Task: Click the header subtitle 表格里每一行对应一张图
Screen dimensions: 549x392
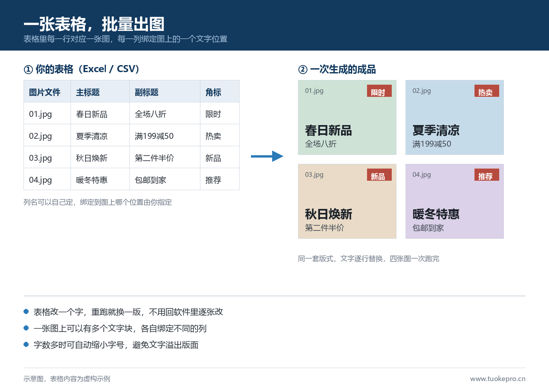Action: tap(125, 39)
